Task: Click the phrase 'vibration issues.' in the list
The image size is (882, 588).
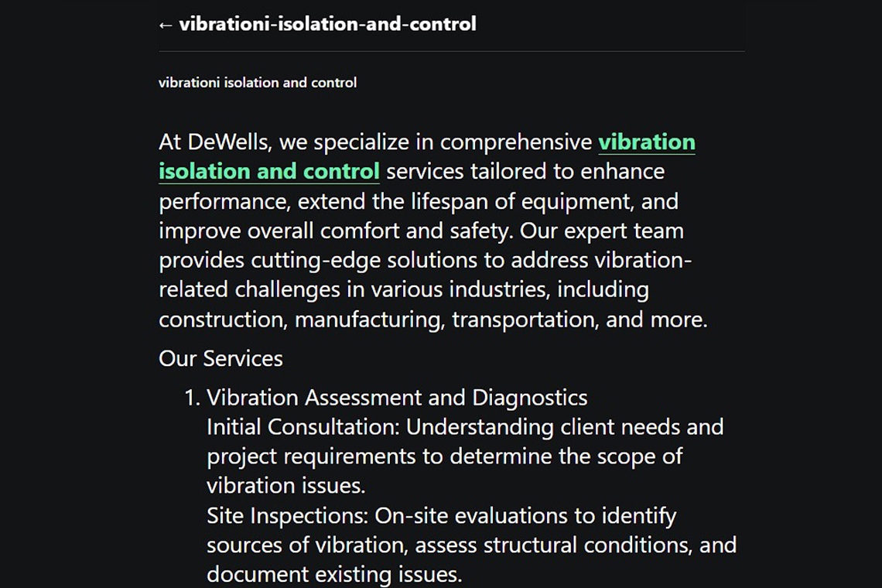Action: 285,486
